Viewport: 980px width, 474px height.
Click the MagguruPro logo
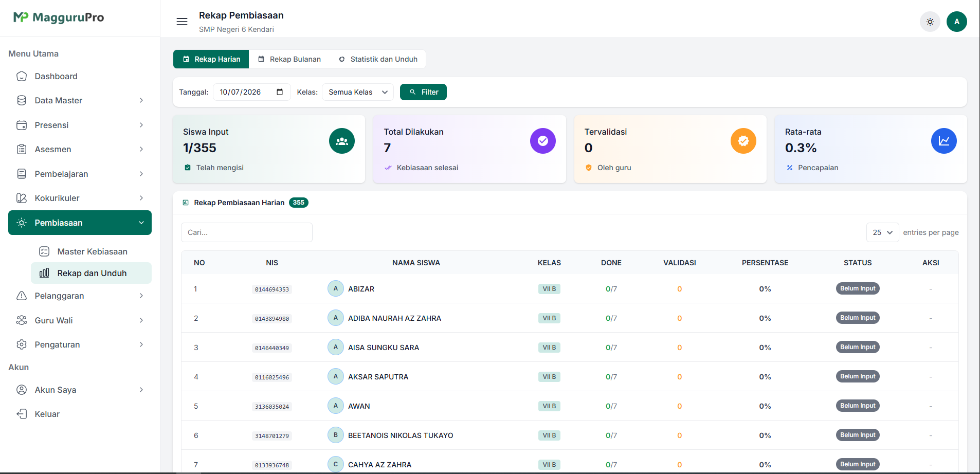point(59,17)
